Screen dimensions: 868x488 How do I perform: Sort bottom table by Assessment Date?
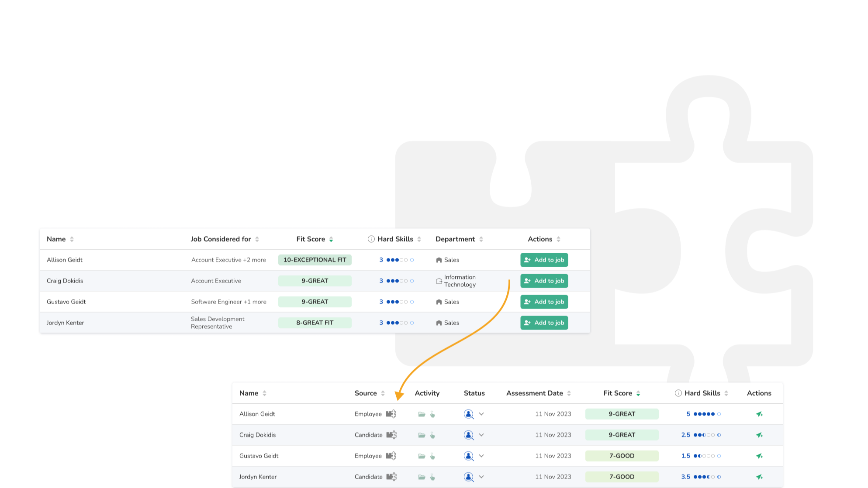[569, 393]
